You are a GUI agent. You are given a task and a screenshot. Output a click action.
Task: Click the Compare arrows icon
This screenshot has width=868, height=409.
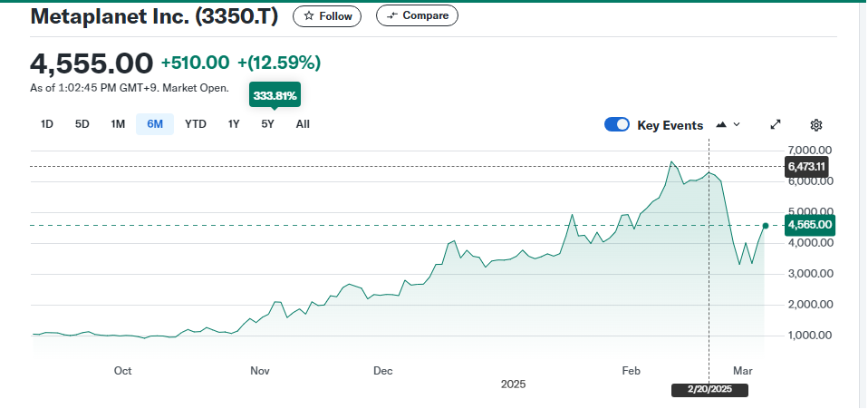pyautogui.click(x=391, y=16)
